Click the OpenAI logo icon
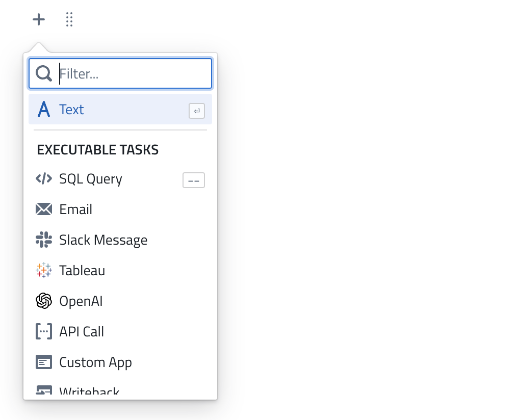Viewport: 519px width, 420px height. point(44,301)
